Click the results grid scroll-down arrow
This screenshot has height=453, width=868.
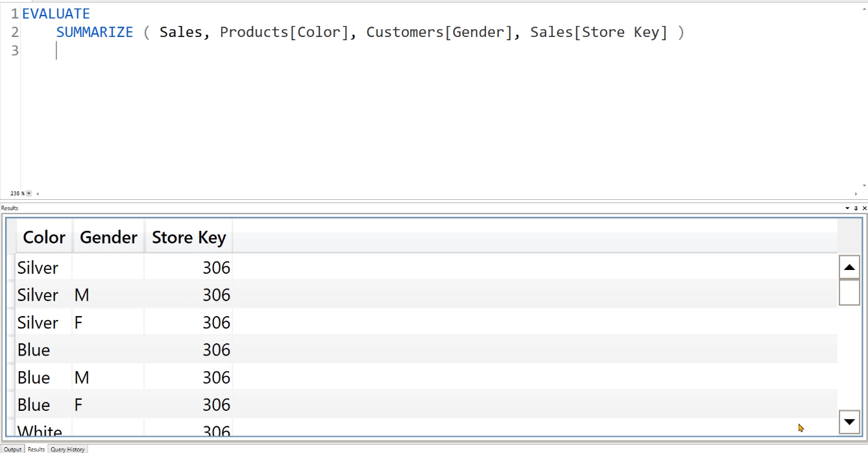849,422
